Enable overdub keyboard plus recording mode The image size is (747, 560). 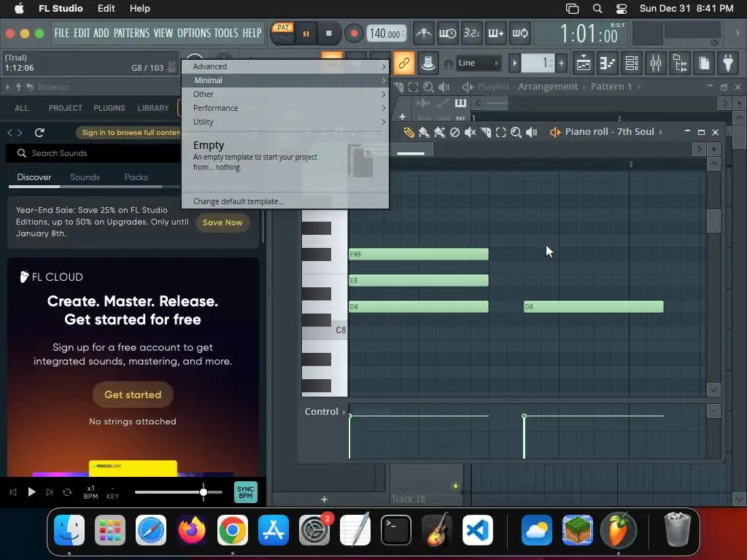click(x=496, y=34)
